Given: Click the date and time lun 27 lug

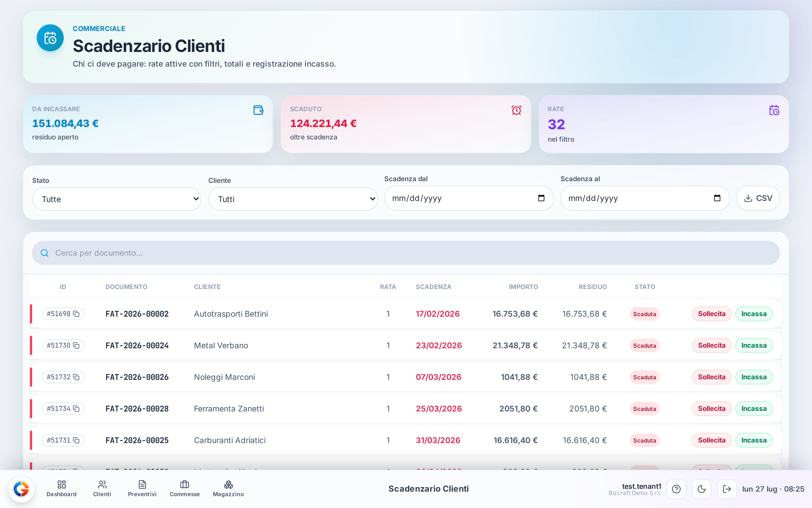Looking at the screenshot, I should 773,489.
